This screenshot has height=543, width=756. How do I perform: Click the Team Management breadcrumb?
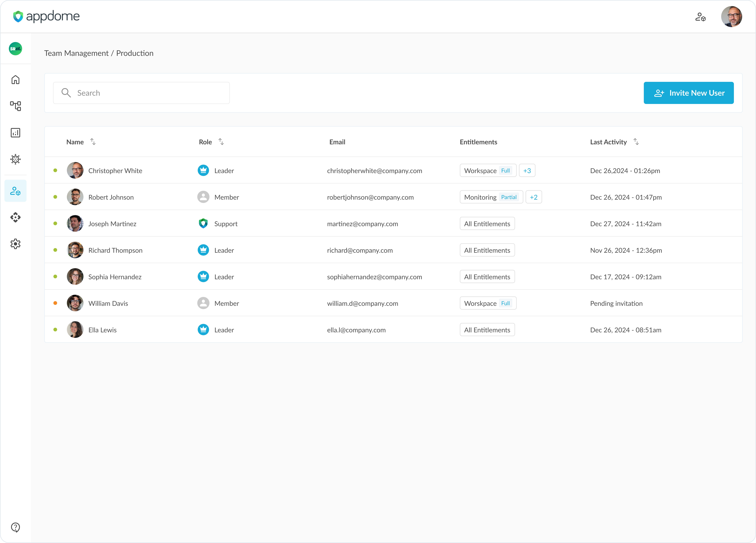click(76, 53)
